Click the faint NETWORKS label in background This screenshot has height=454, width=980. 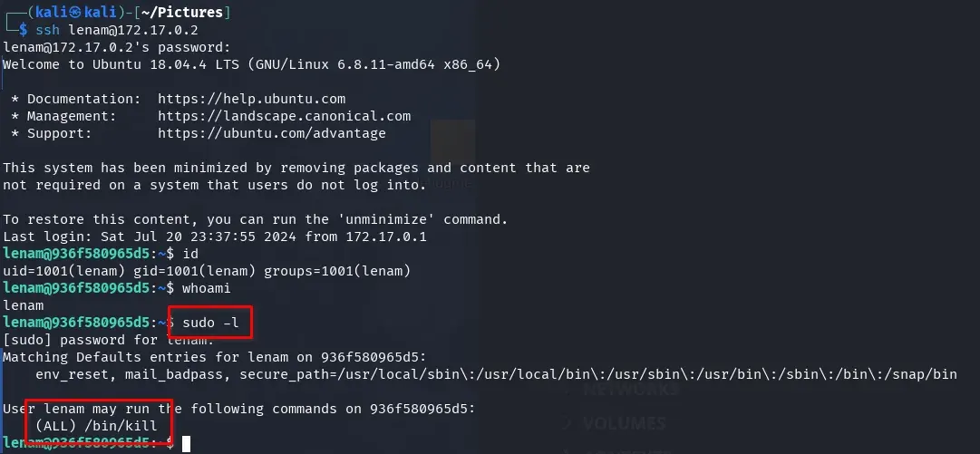tap(631, 390)
